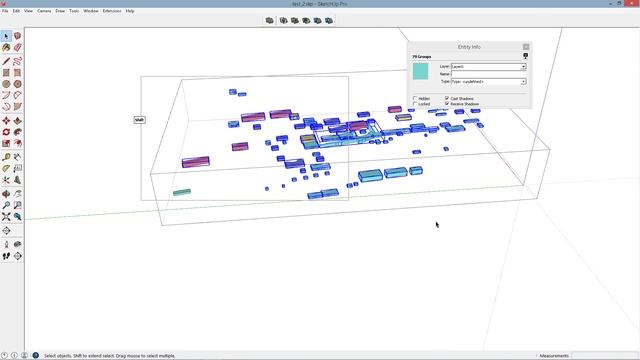Open the Extensions menu
This screenshot has width=640, height=360.
pos(112,11)
